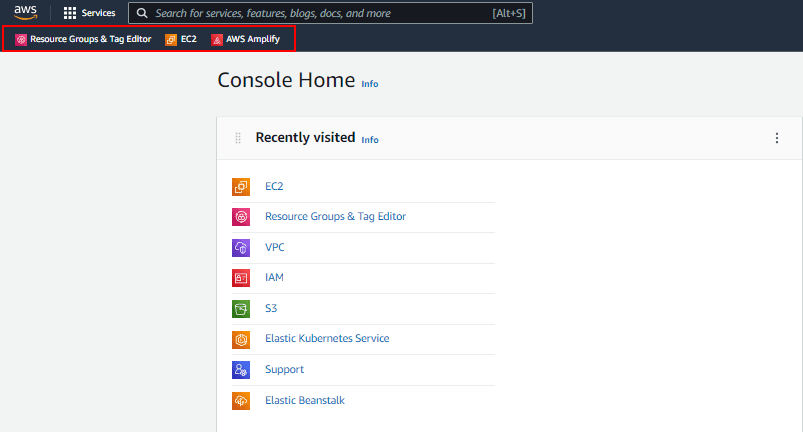Image resolution: width=803 pixels, height=432 pixels.
Task: Click the S3 bucket icon
Action: 241,309
